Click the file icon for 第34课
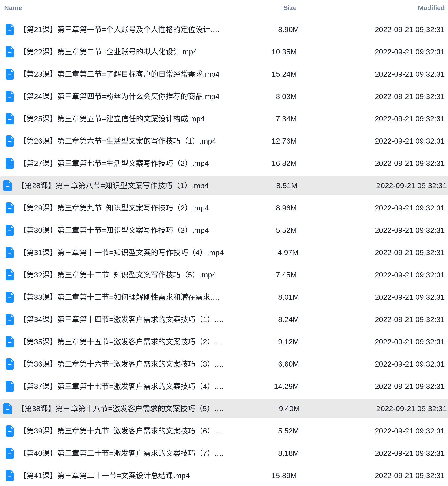 pos(10,319)
